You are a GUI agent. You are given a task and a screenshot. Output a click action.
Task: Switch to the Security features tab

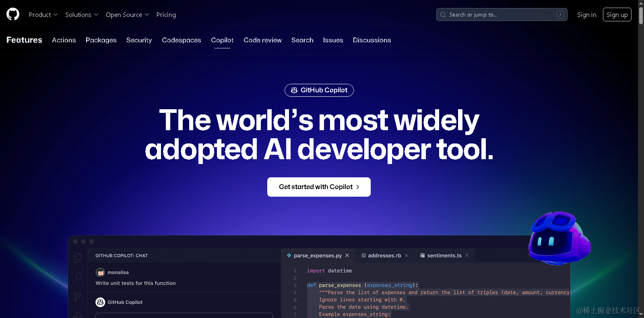pyautogui.click(x=139, y=40)
